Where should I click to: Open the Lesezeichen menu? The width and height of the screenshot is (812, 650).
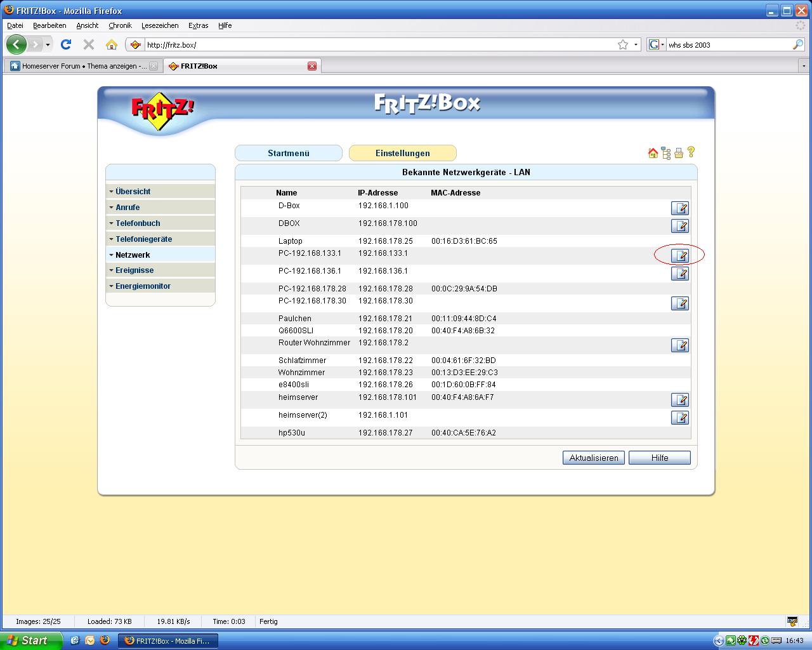coord(160,25)
